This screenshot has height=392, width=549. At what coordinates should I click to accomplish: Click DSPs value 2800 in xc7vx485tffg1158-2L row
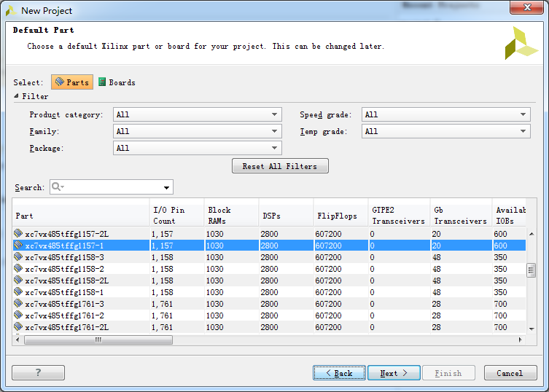click(x=269, y=281)
